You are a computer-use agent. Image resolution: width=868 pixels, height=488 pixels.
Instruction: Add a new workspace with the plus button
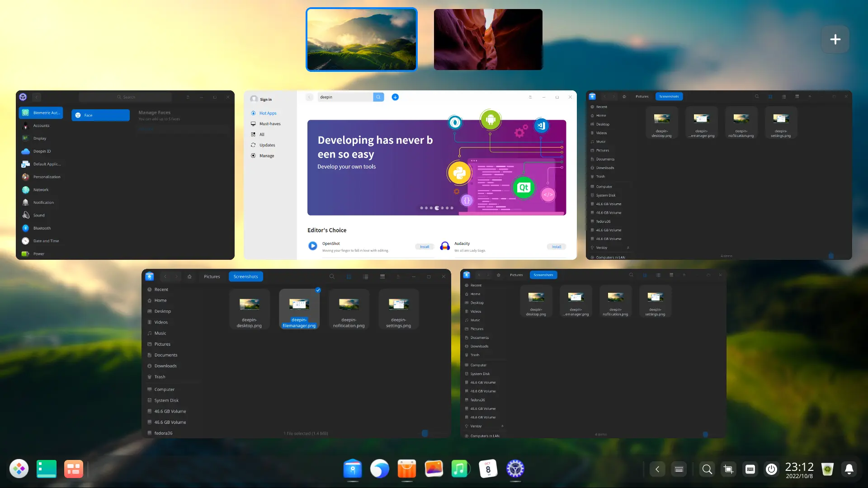coord(835,39)
